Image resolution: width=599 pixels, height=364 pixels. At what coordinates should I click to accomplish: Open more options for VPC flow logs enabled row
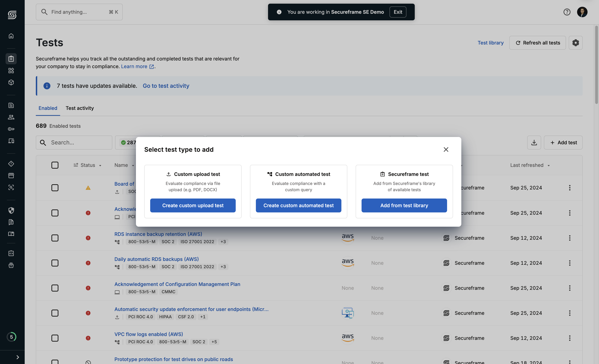click(x=570, y=338)
